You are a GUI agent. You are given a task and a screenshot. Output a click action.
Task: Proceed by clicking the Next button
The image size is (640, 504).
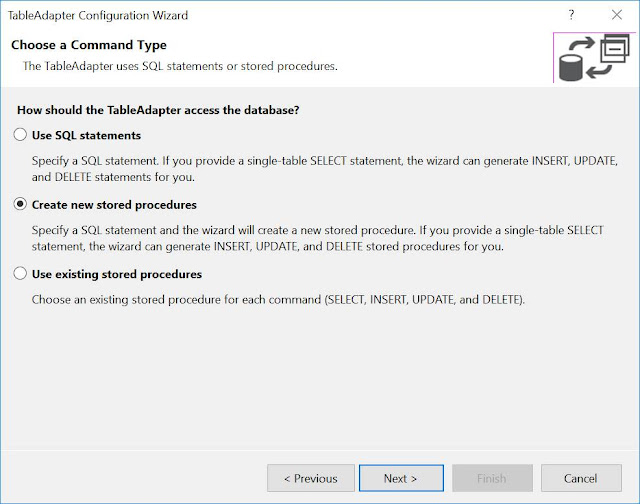(x=400, y=478)
